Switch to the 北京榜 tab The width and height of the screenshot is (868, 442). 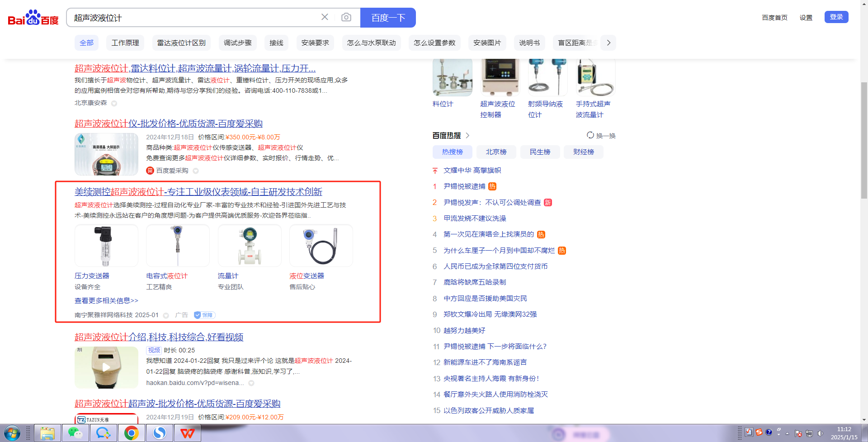496,152
